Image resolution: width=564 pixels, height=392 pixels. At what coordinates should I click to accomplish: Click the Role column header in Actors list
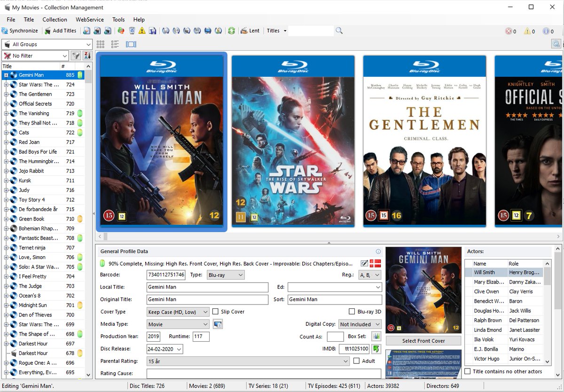525,263
